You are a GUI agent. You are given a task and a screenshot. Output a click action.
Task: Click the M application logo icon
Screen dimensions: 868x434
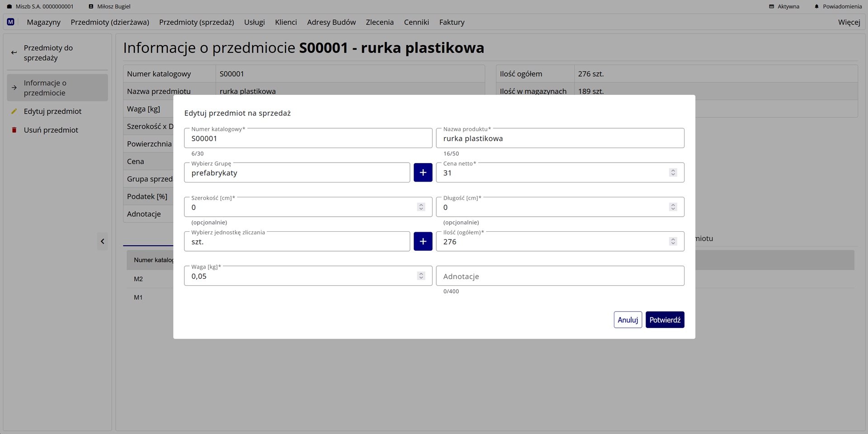coord(10,22)
